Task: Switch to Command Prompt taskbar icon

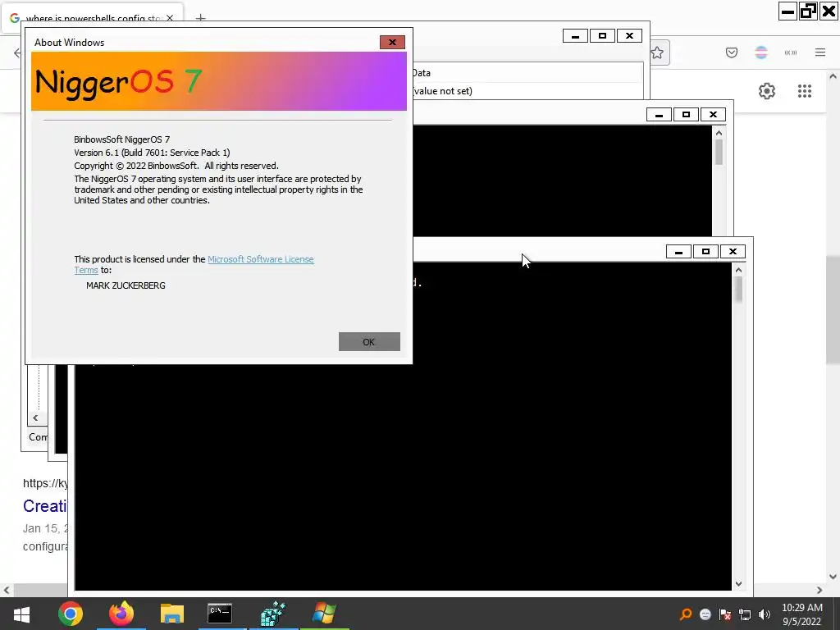Action: point(220,614)
